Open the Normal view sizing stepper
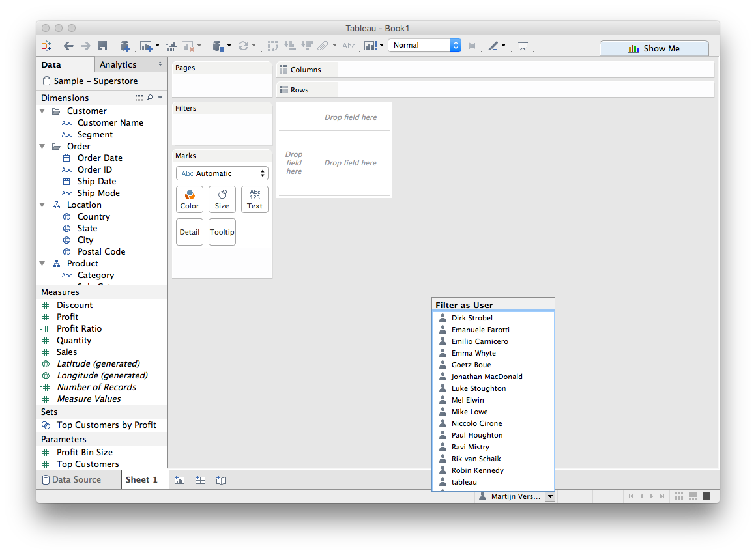Viewport: 756px width, 555px height. point(456,45)
